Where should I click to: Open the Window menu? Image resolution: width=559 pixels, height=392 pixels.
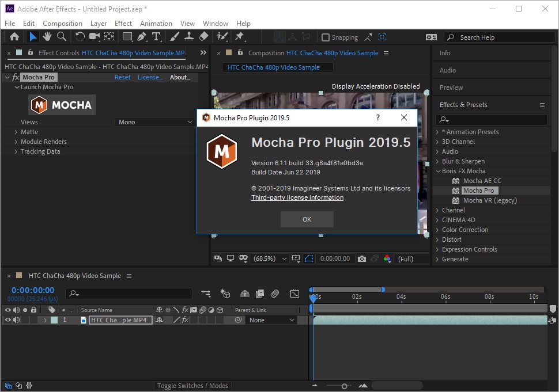click(216, 24)
